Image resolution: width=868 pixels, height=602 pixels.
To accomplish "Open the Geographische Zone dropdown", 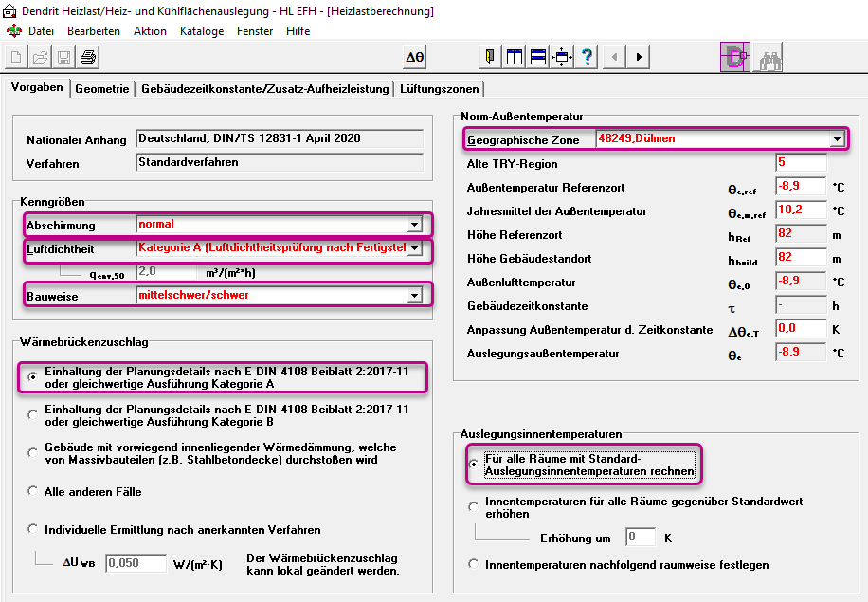I will [x=837, y=139].
